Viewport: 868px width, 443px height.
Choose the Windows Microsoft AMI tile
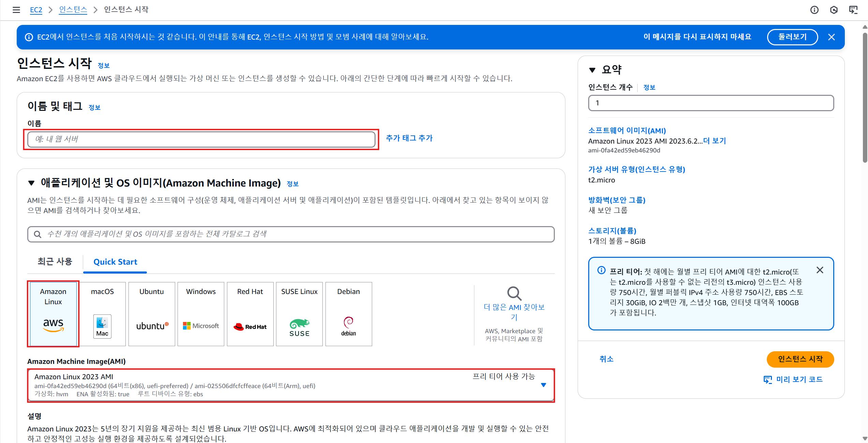click(x=201, y=314)
